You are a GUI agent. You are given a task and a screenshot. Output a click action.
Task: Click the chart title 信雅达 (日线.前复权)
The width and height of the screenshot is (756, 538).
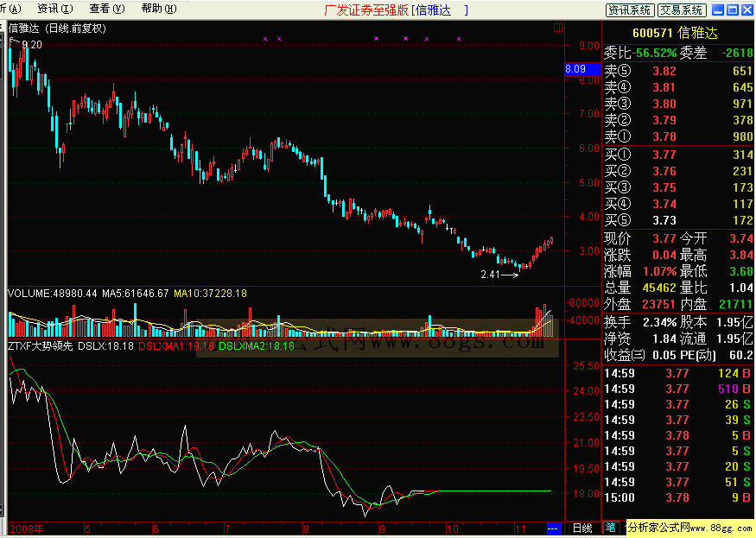[57, 28]
